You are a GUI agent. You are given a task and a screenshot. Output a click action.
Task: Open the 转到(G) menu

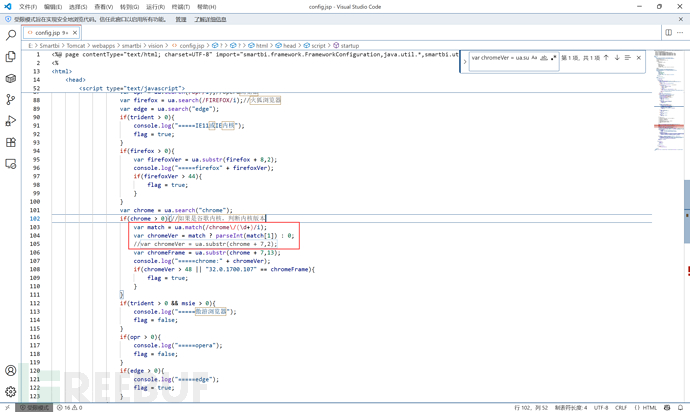[x=129, y=7]
